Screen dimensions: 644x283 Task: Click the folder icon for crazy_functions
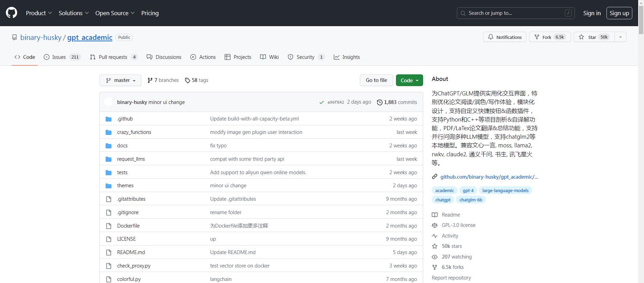(109, 132)
